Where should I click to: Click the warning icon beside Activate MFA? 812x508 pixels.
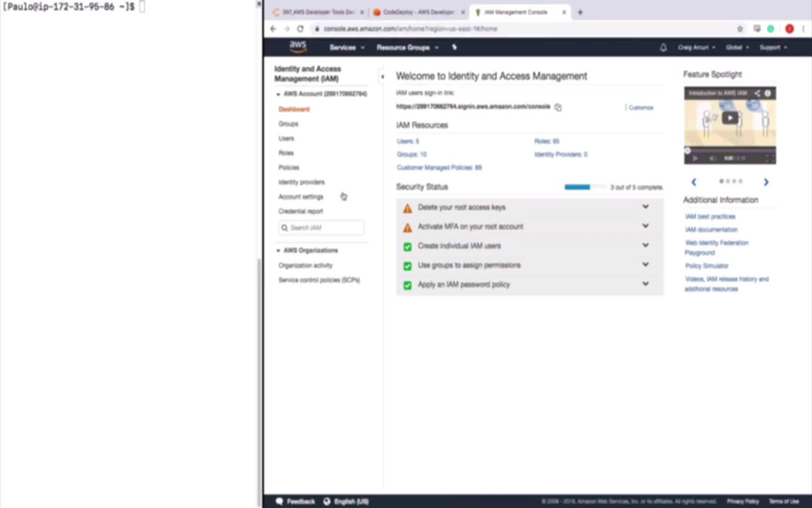pyautogui.click(x=407, y=228)
